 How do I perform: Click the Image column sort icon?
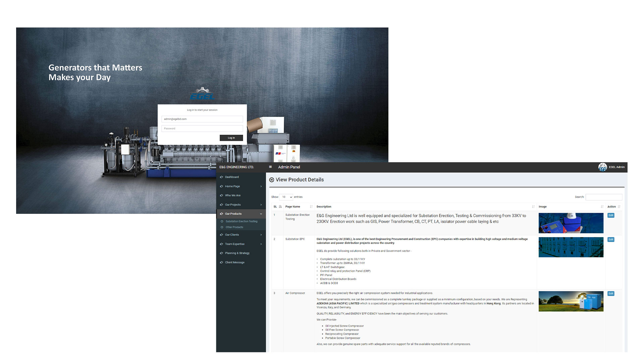(x=602, y=207)
